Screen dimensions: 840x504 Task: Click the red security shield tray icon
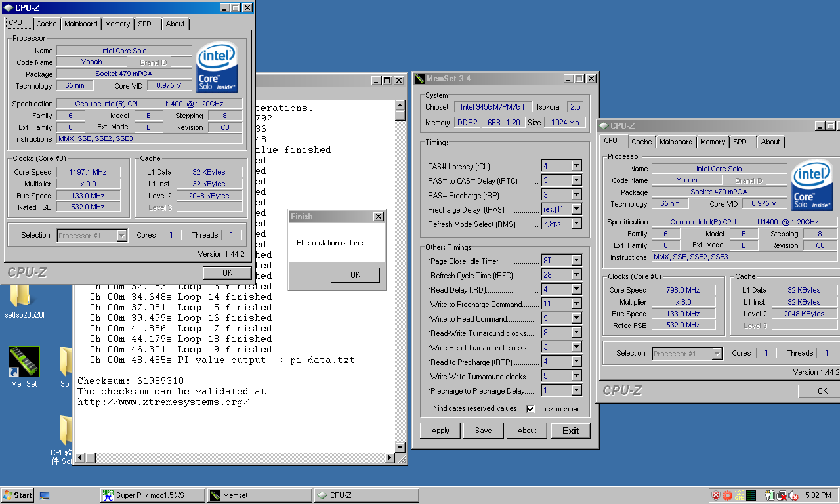pos(716,495)
